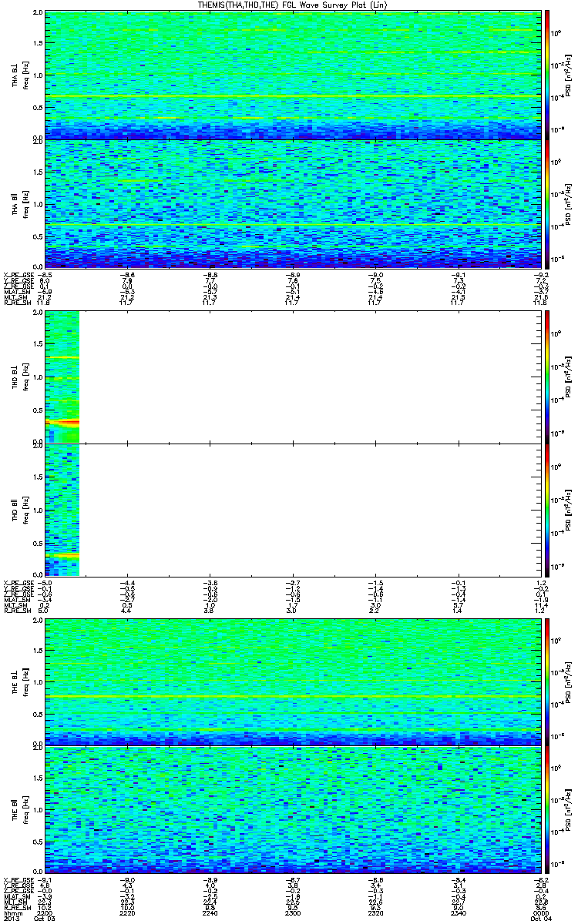This screenshot has height=924, width=578.
Task: Click the PSD [nT²/Hz] label beside THE BL
Action: tap(567, 682)
